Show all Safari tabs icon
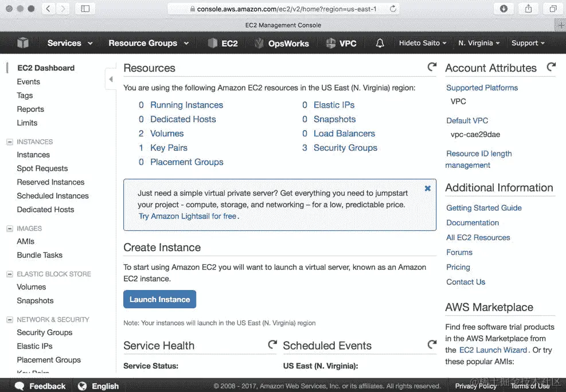Image resolution: width=566 pixels, height=392 pixels. 553,9
